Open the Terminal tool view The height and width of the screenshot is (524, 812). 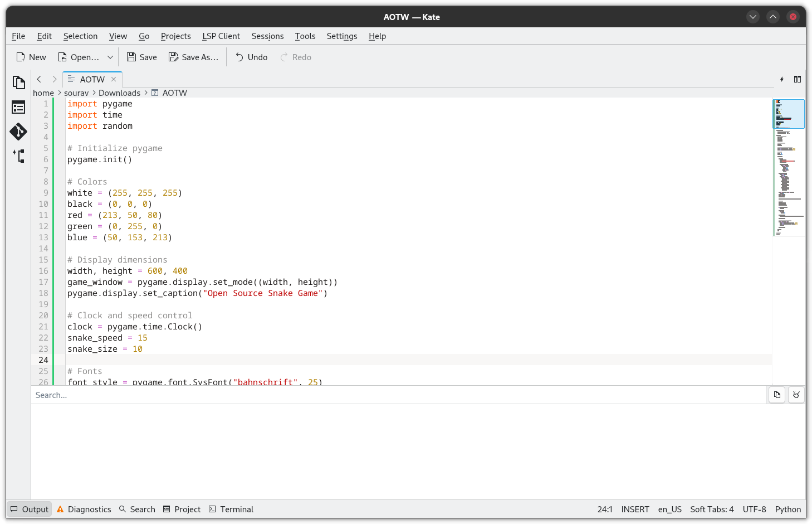point(231,509)
